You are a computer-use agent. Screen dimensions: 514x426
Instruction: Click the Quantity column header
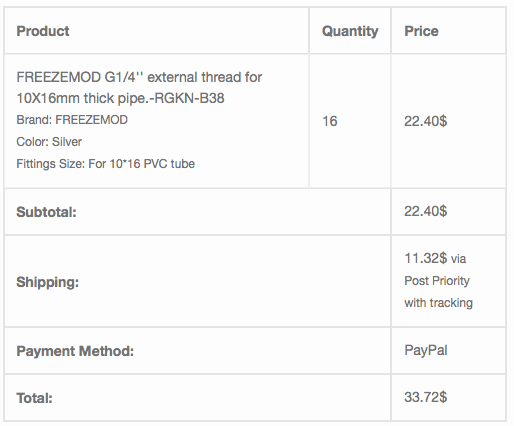coord(350,31)
